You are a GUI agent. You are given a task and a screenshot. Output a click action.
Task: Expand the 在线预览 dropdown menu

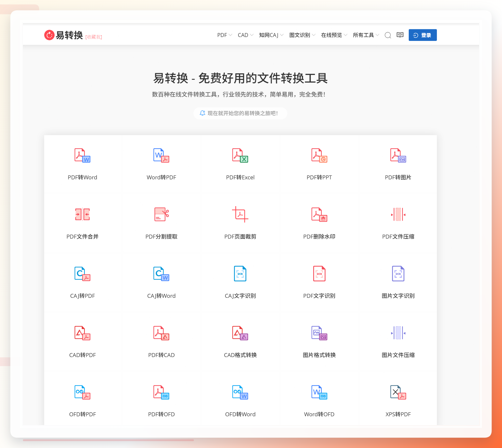(334, 35)
